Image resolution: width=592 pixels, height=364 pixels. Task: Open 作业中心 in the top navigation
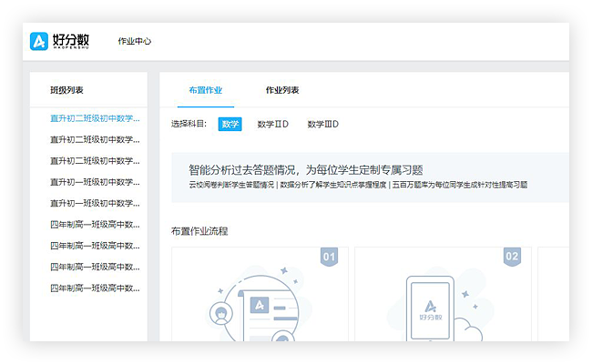pyautogui.click(x=135, y=42)
